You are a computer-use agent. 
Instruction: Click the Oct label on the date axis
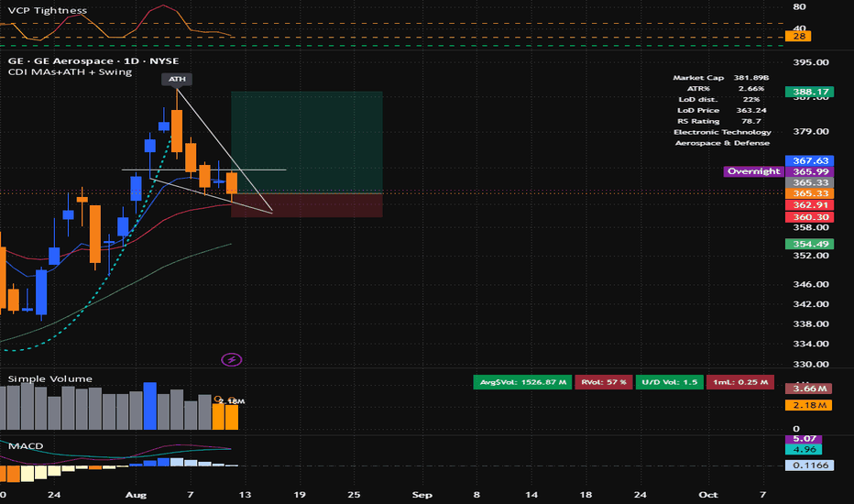click(708, 495)
